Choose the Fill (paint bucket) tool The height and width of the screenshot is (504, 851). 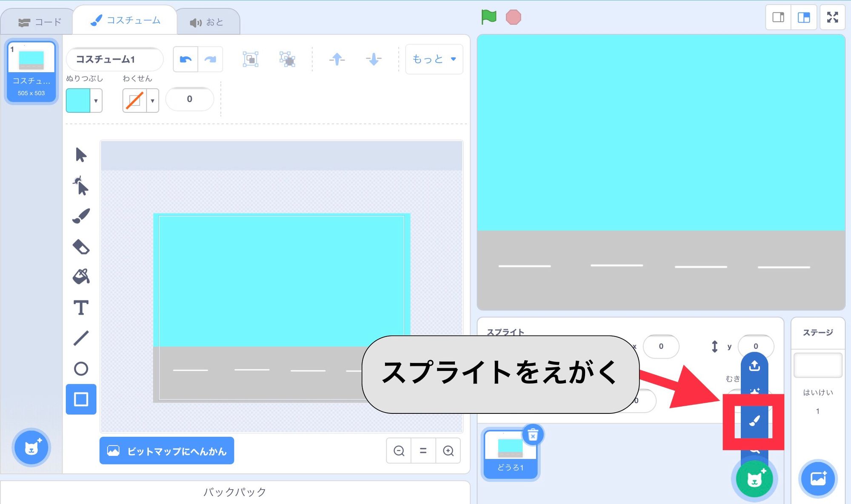click(81, 277)
